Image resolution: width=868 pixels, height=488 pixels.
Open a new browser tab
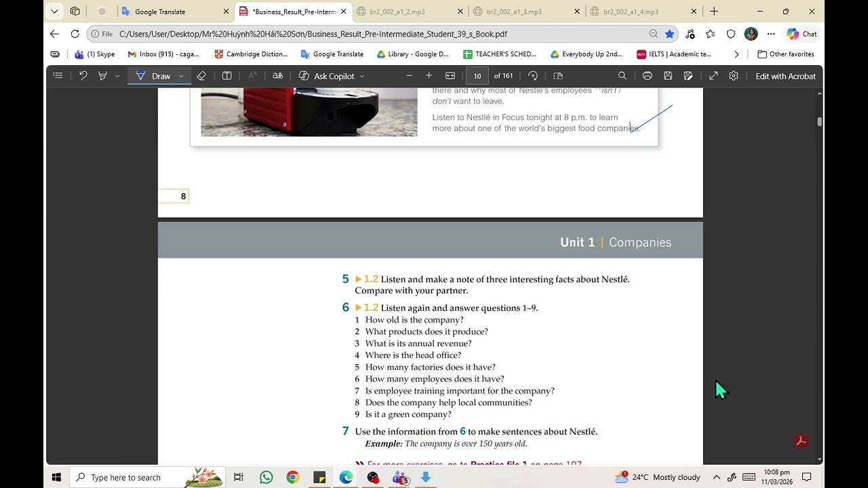point(714,12)
